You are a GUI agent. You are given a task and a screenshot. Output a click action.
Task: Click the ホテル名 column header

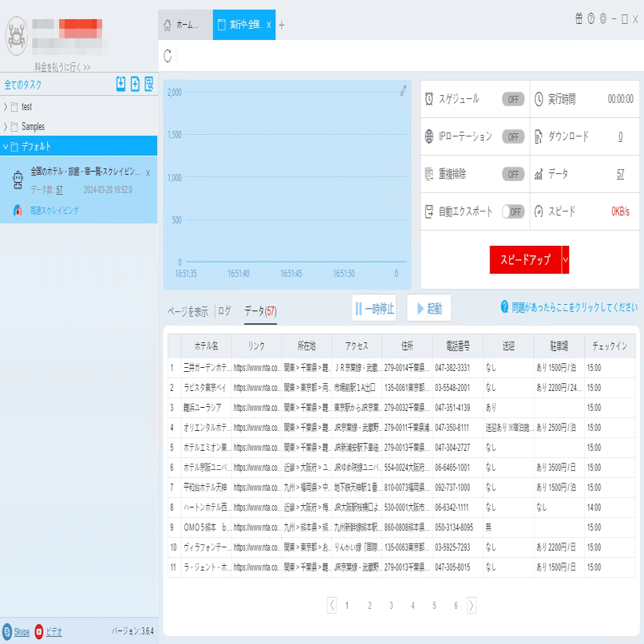(206, 346)
